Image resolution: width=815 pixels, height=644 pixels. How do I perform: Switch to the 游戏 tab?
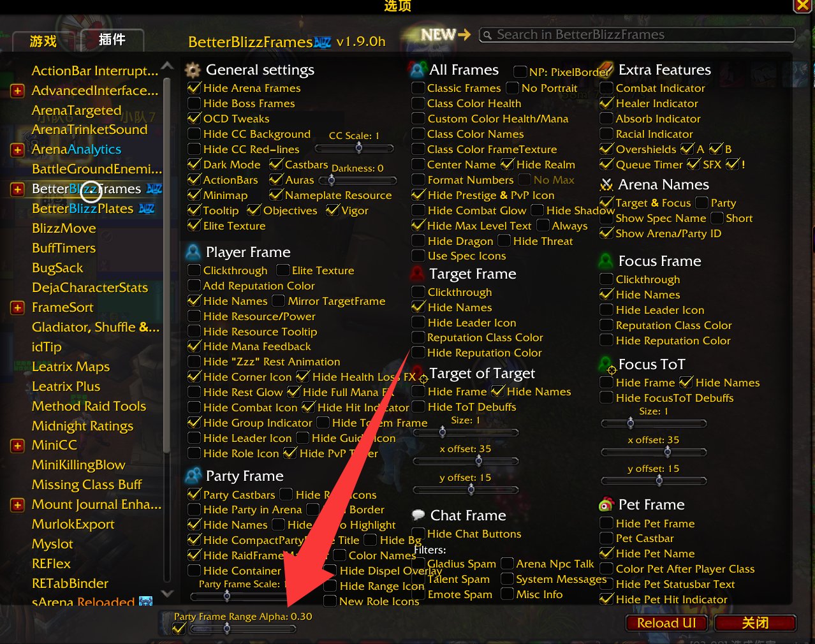[x=43, y=41]
